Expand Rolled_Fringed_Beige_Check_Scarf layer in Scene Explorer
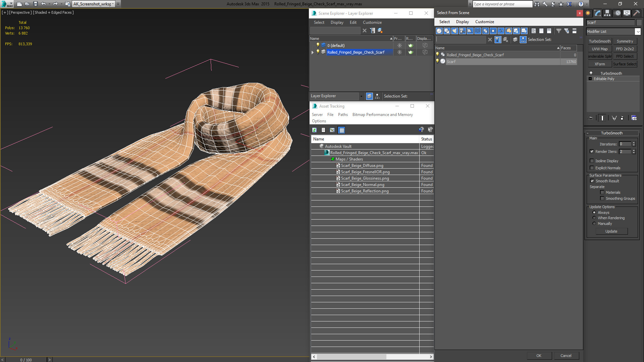Image resolution: width=644 pixels, height=362 pixels. coord(313,52)
